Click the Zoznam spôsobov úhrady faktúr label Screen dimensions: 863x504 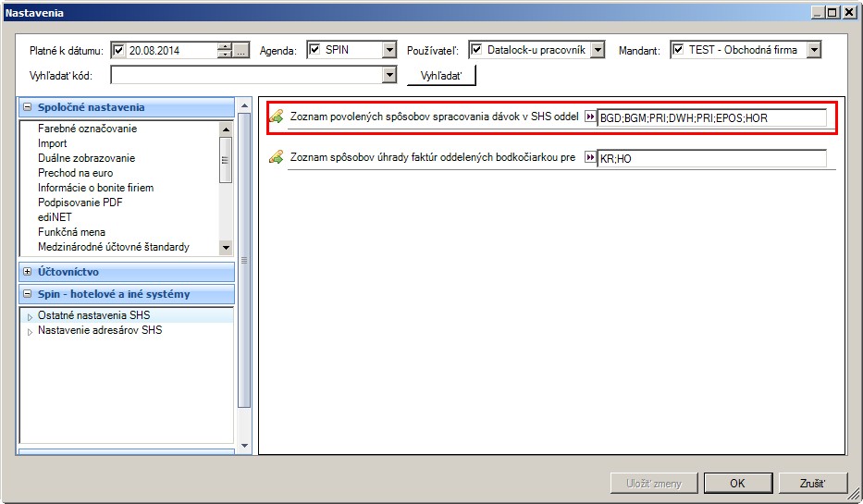[433, 157]
